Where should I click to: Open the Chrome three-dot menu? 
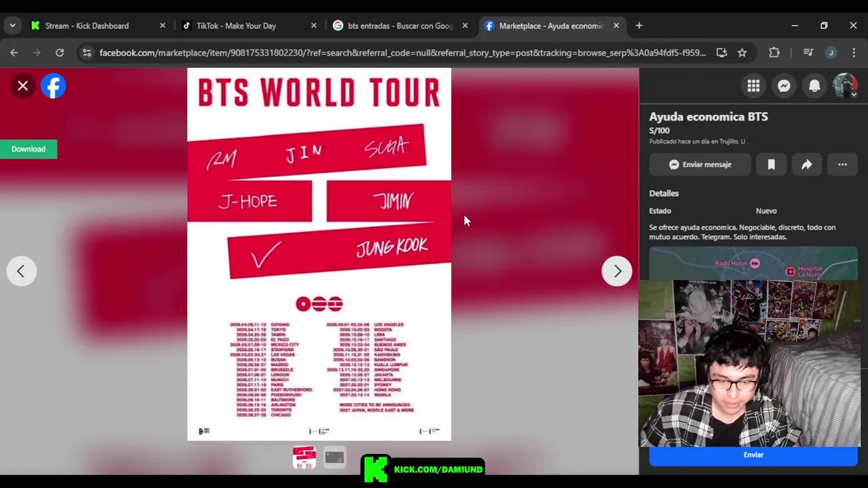[x=854, y=53]
